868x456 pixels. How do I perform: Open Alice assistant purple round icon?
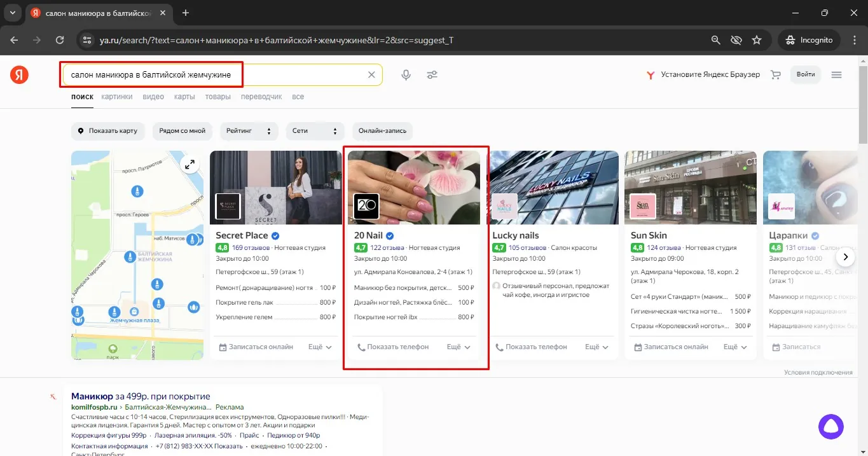click(830, 426)
